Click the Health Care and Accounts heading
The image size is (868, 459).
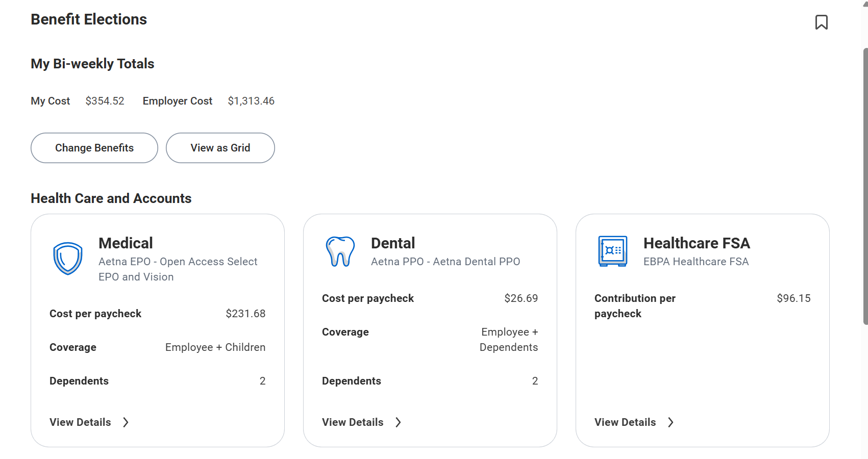[x=111, y=198]
